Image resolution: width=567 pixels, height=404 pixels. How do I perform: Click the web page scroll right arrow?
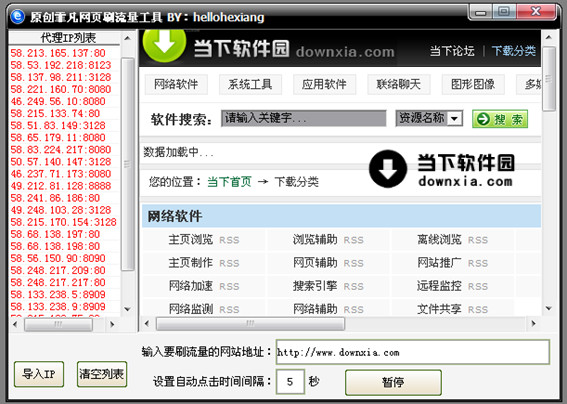533,323
